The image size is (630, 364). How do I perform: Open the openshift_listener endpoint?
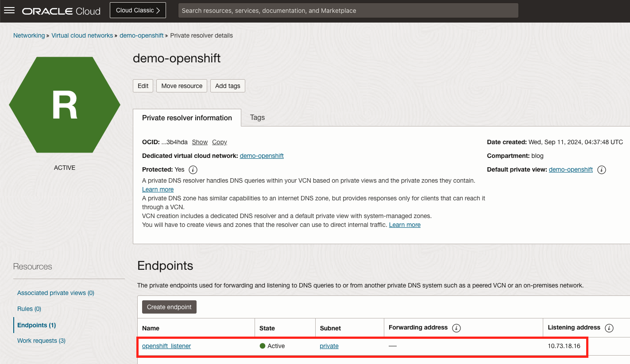(166, 346)
